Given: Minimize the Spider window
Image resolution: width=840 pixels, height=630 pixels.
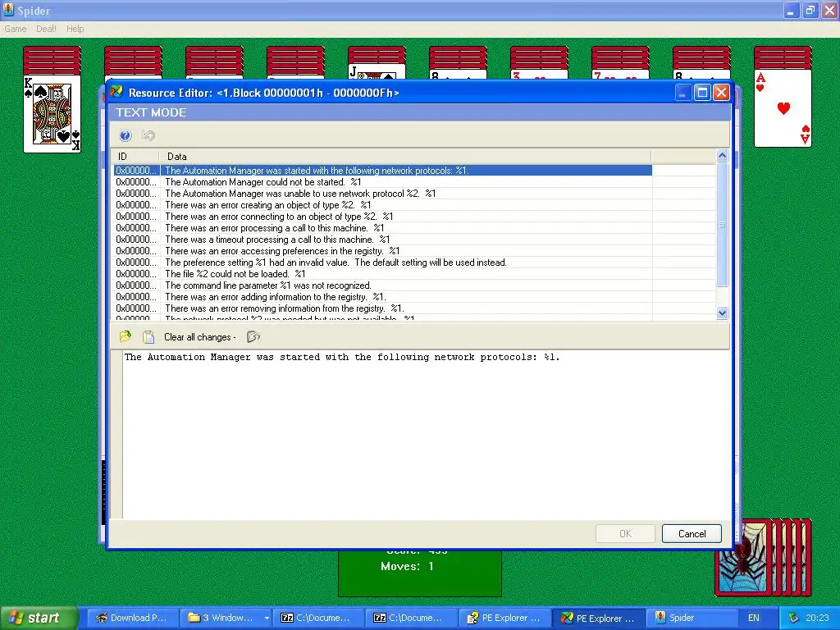Looking at the screenshot, I should tap(791, 10).
